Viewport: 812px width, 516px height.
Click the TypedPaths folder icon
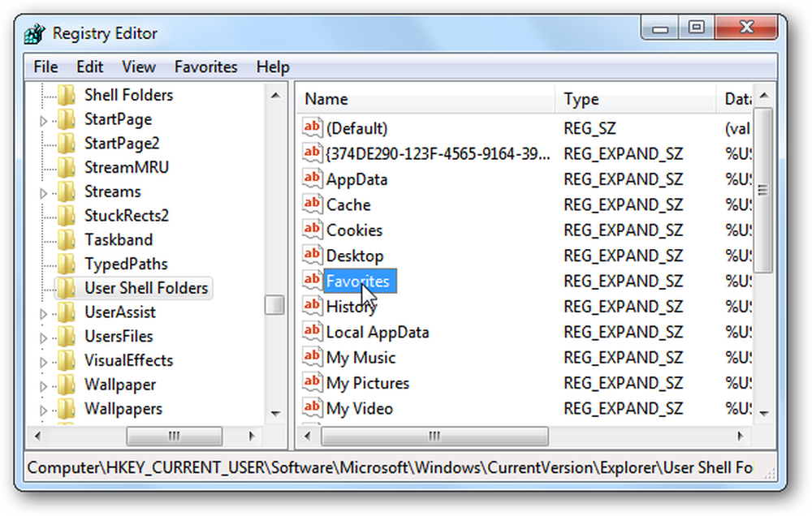coord(67,264)
